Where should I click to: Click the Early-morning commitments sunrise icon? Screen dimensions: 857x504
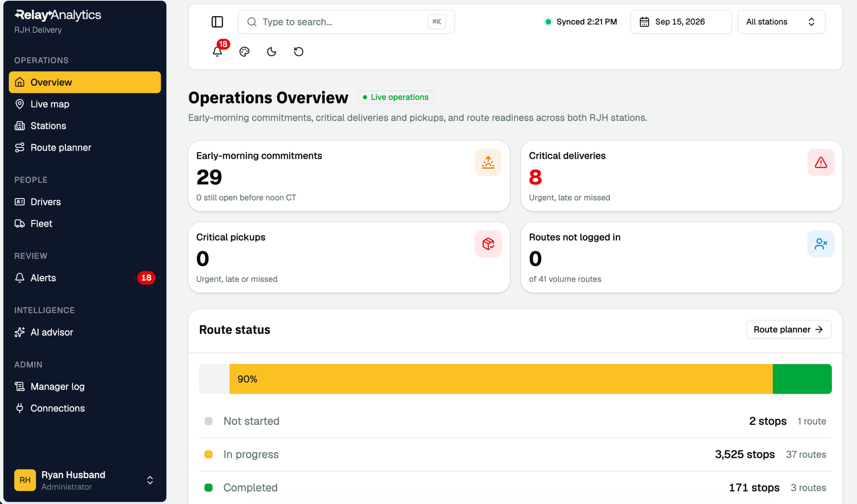click(488, 162)
